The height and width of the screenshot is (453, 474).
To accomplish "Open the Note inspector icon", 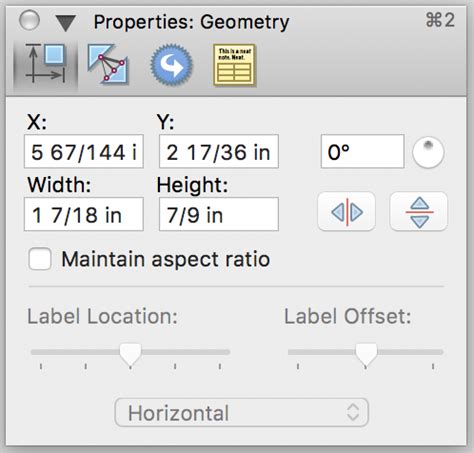I will click(234, 65).
